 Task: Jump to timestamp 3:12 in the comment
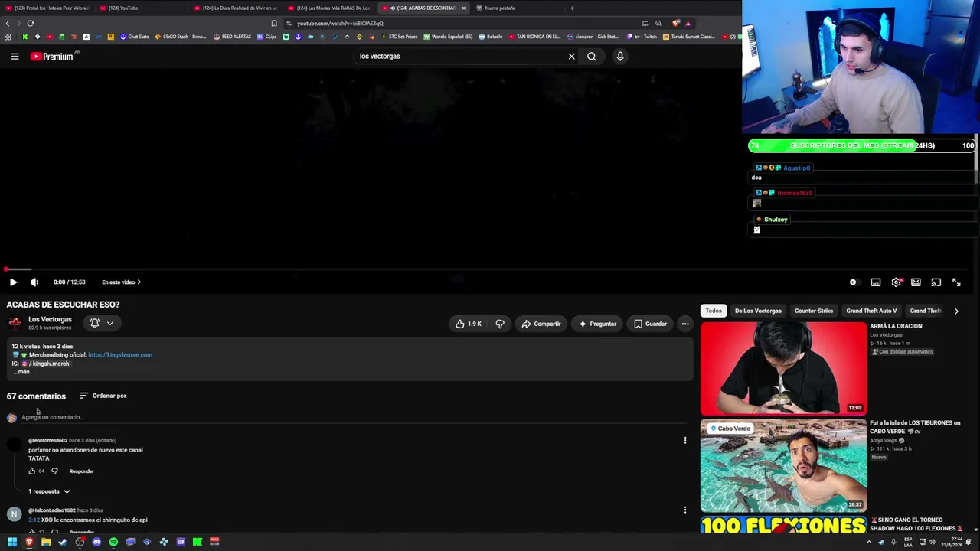pos(34,520)
